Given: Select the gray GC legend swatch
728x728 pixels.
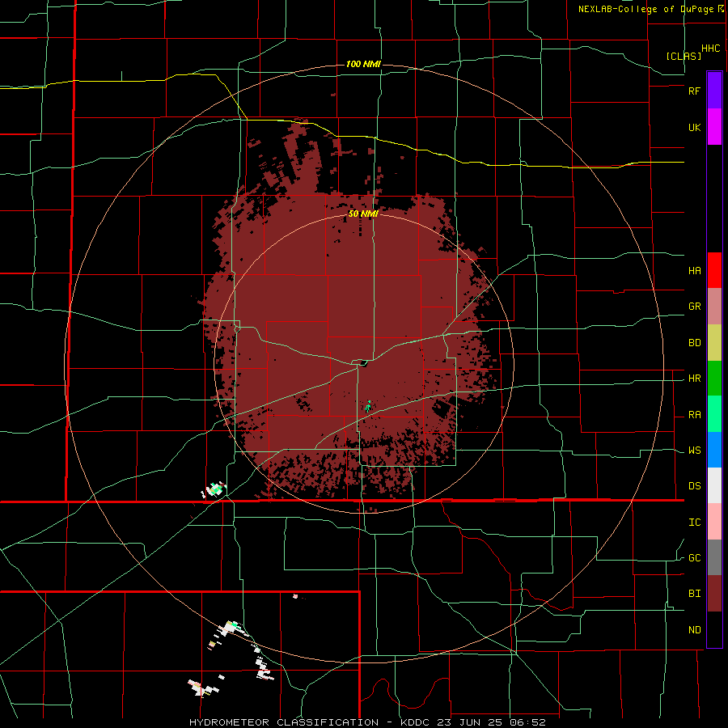Looking at the screenshot, I should point(714,557).
